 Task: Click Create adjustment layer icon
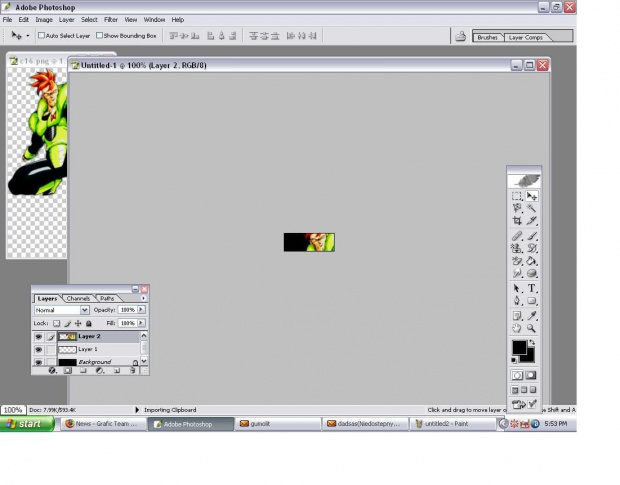click(100, 370)
